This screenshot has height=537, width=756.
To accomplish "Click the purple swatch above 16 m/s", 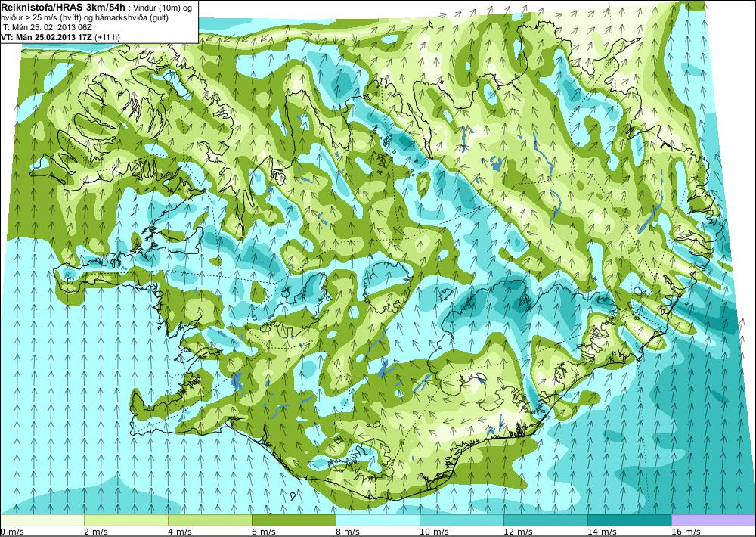I will [714, 520].
